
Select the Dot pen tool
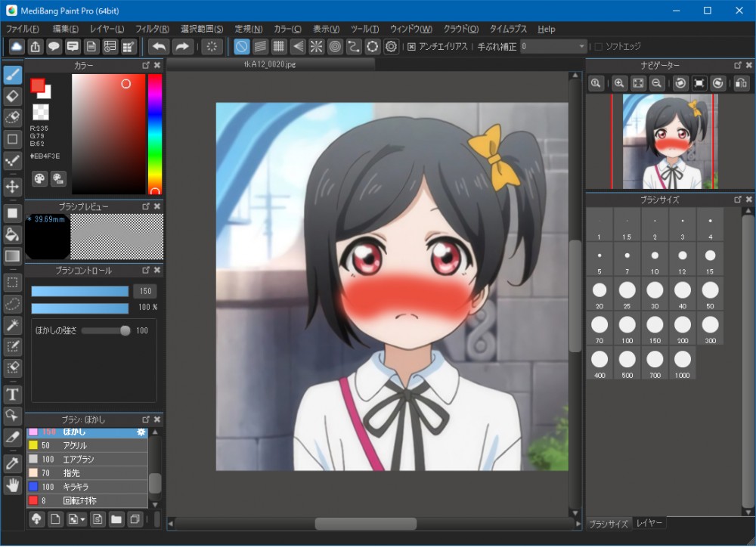[x=13, y=160]
